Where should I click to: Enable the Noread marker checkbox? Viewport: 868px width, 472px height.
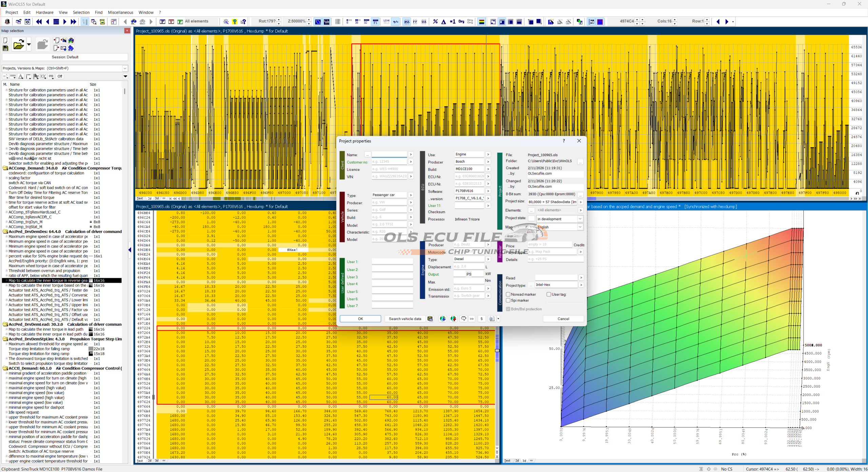(x=508, y=294)
